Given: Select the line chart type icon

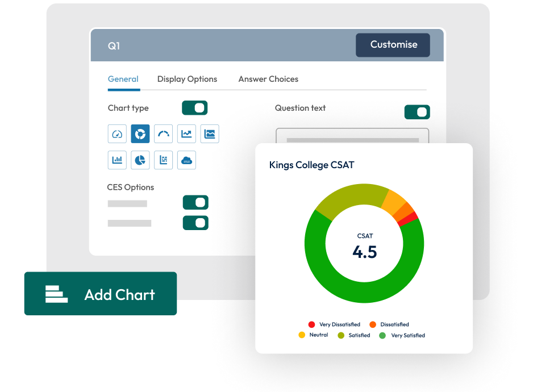Looking at the screenshot, I should (186, 134).
